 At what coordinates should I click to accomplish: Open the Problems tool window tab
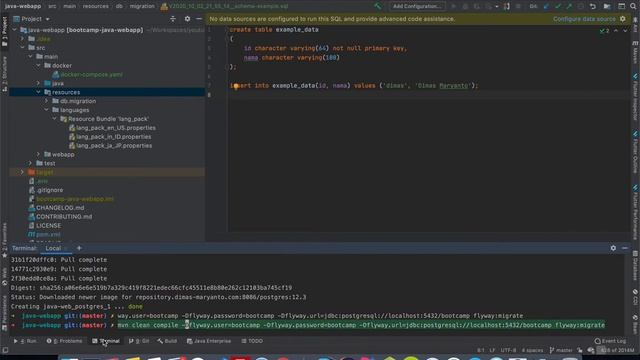coord(64,341)
